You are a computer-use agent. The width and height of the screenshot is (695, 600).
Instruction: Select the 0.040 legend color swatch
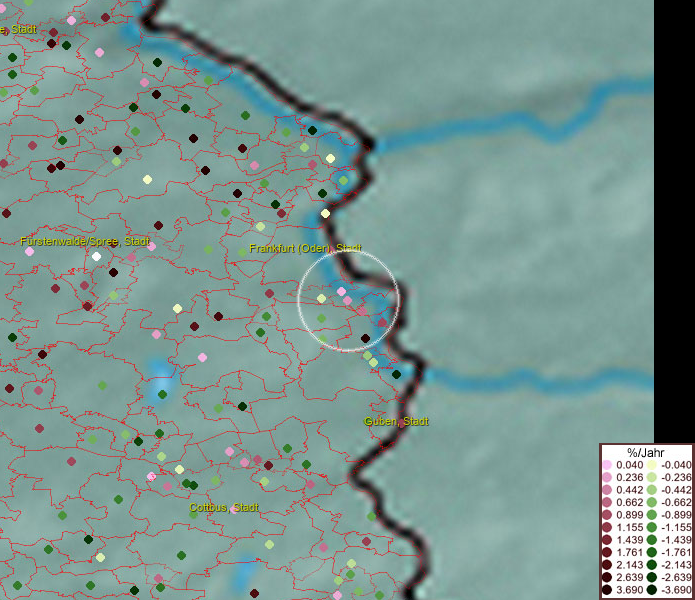pyautogui.click(x=607, y=465)
